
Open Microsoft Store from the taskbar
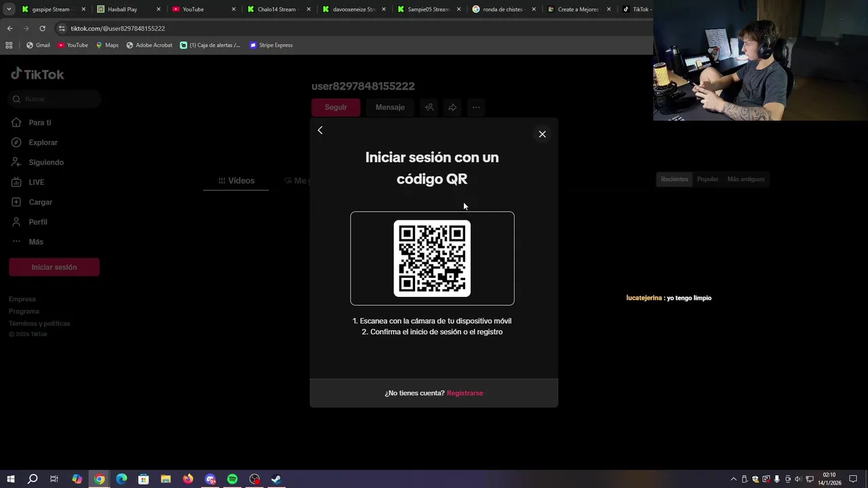click(x=144, y=479)
